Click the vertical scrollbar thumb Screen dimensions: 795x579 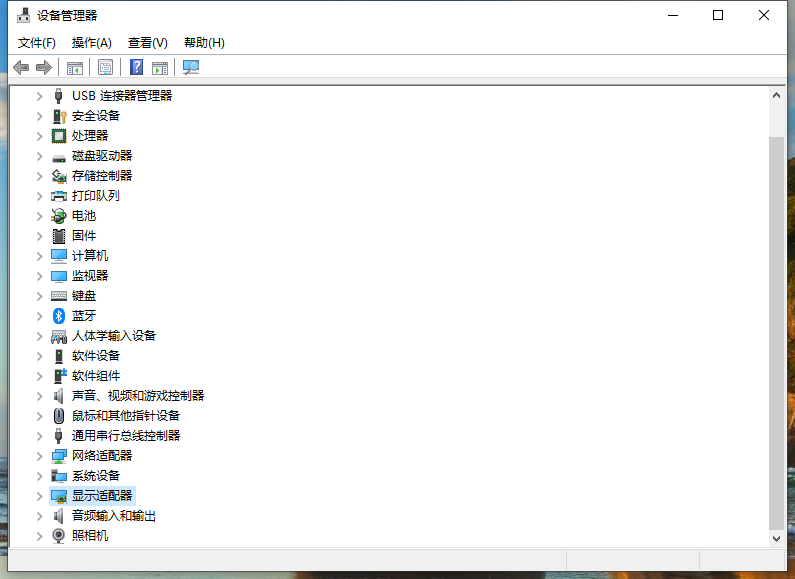click(x=776, y=333)
